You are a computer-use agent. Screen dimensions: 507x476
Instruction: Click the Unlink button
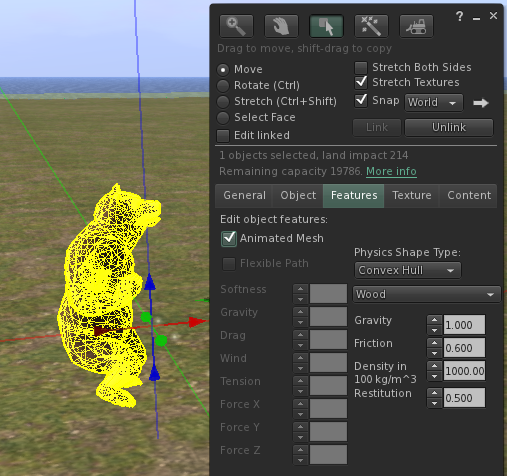click(449, 127)
